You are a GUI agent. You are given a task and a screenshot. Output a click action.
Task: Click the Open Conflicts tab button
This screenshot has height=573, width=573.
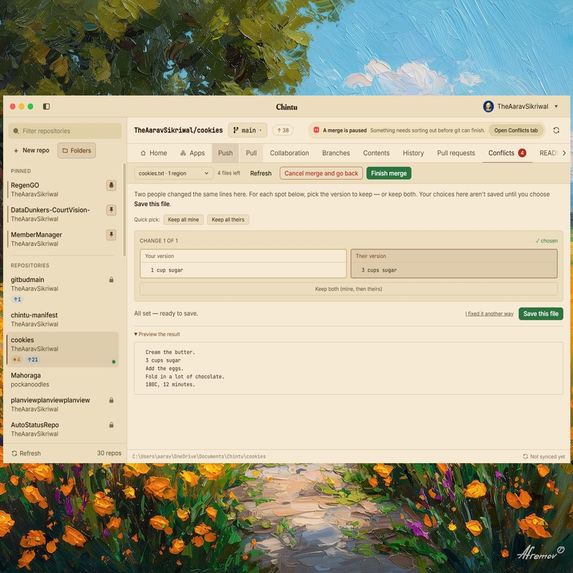coord(516,130)
